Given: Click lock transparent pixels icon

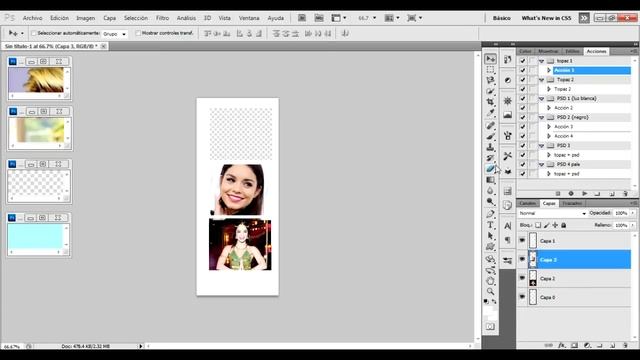Looking at the screenshot, I should pos(538,225).
